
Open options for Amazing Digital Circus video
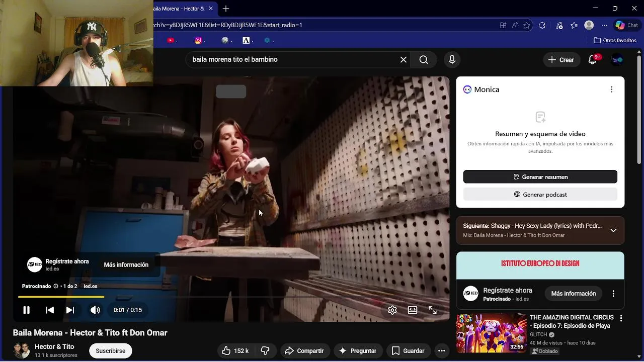click(x=621, y=318)
